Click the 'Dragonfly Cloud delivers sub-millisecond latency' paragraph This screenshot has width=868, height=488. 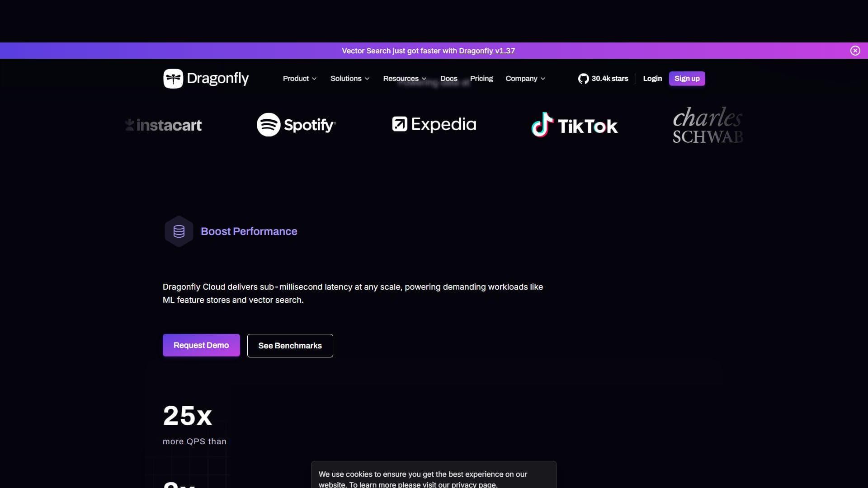(353, 293)
